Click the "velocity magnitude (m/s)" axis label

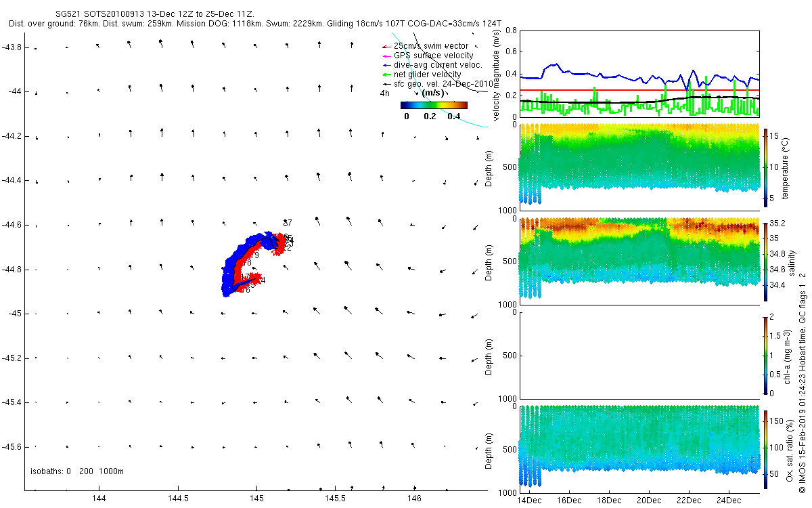tap(496, 74)
